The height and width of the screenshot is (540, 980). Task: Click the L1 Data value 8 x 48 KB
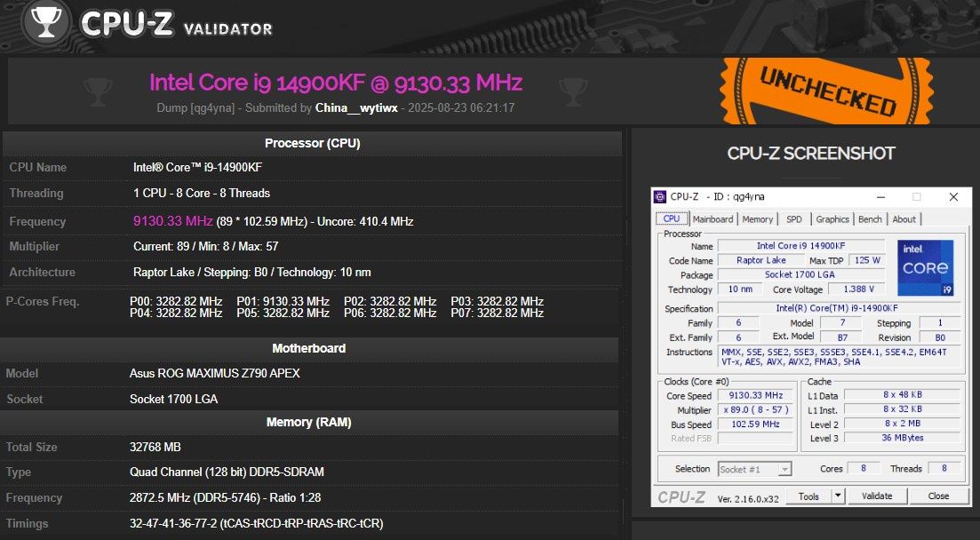click(902, 395)
